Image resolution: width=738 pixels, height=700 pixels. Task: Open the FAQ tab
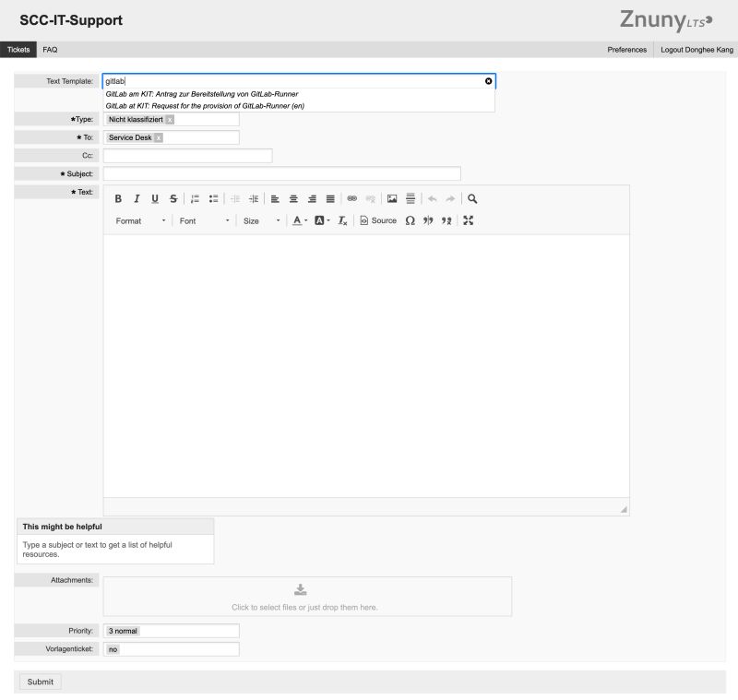point(50,50)
